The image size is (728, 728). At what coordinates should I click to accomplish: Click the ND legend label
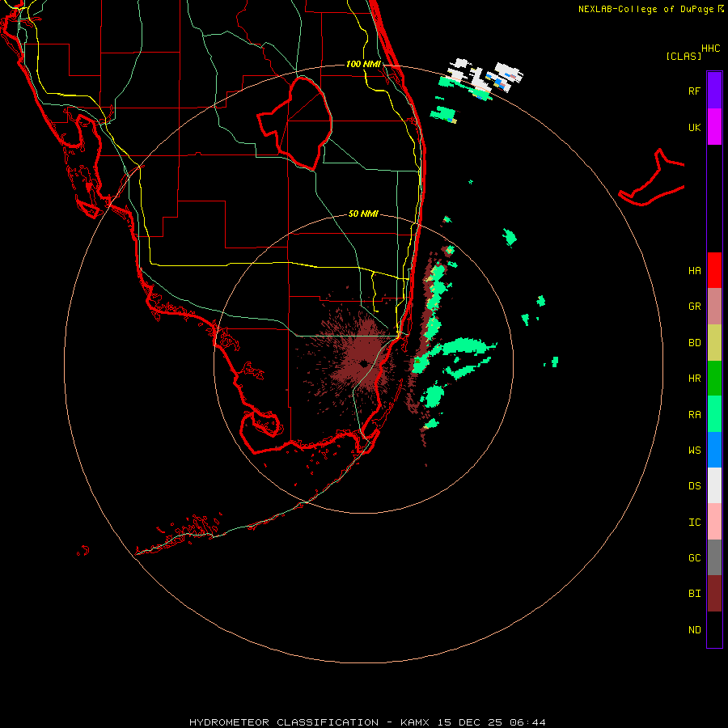pos(694,630)
